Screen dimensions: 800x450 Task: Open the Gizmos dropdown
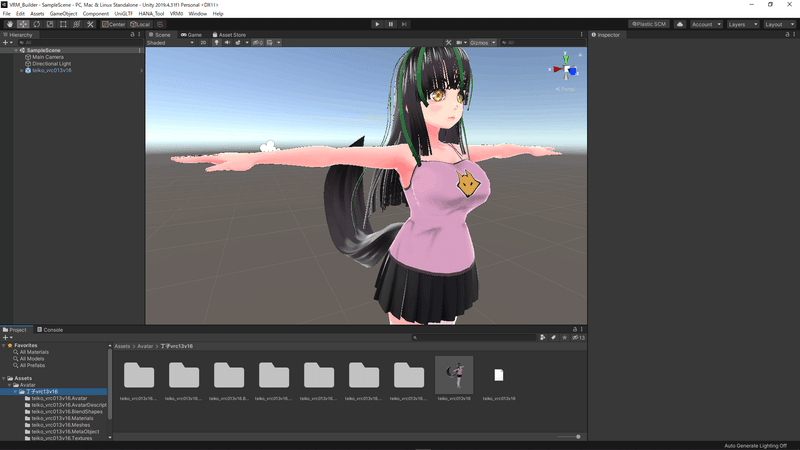click(483, 43)
